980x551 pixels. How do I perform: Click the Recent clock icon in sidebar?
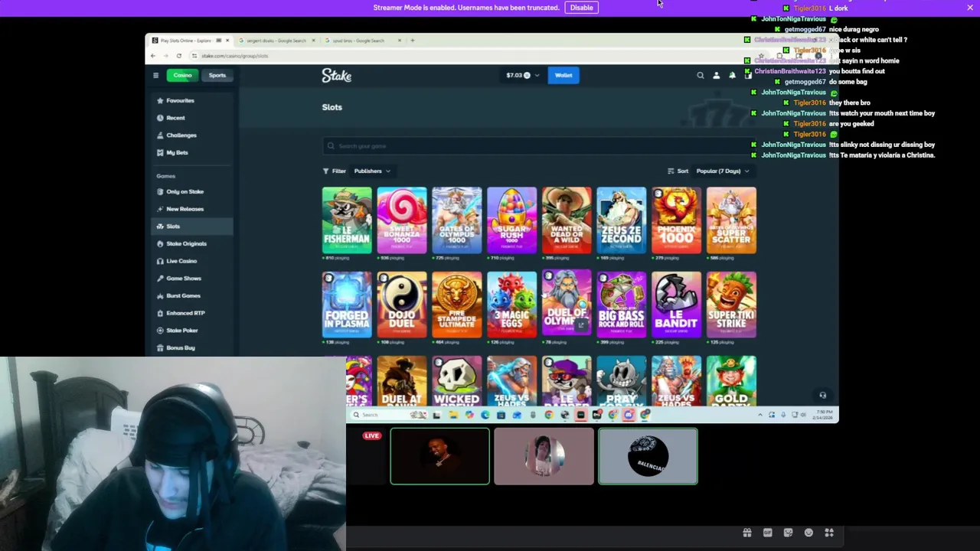pyautogui.click(x=160, y=118)
